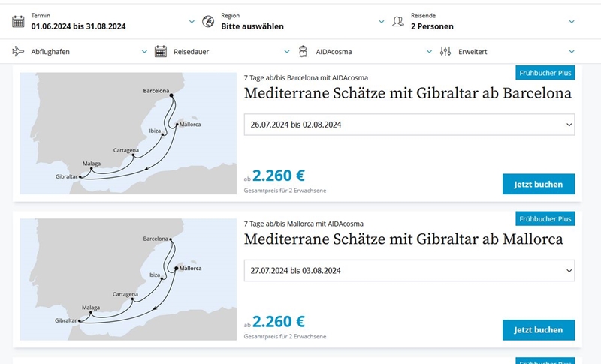Click the travelers icon next to Reisende
This screenshot has width=601, height=364.
(x=398, y=21)
